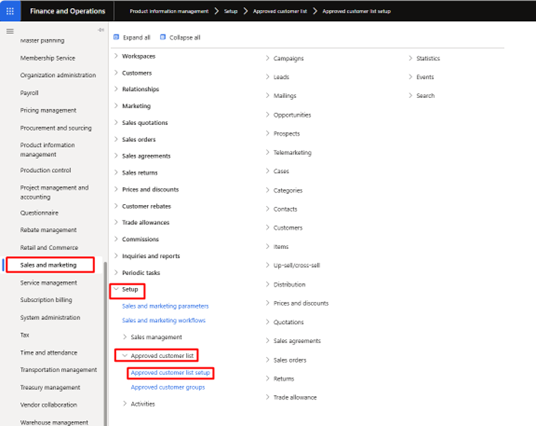536x426 pixels.
Task: Select Warehouse management module
Action: coord(54,423)
